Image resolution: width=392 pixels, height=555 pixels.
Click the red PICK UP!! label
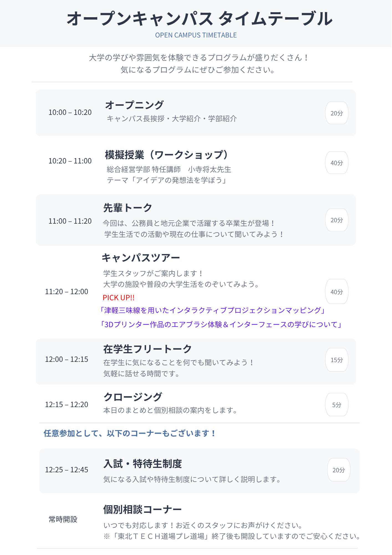119,298
